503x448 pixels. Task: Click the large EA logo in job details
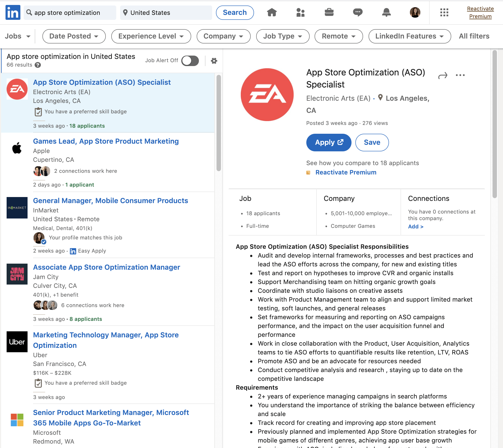267,95
